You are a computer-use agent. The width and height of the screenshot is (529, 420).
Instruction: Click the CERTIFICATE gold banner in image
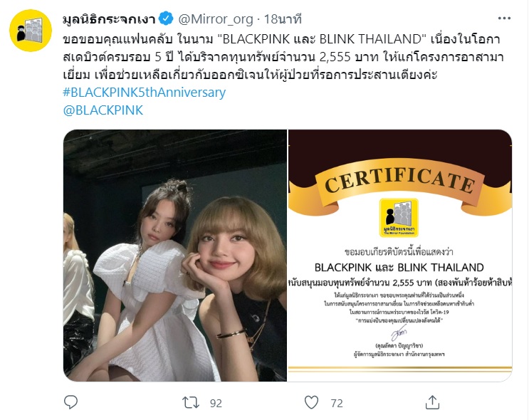pos(400,182)
